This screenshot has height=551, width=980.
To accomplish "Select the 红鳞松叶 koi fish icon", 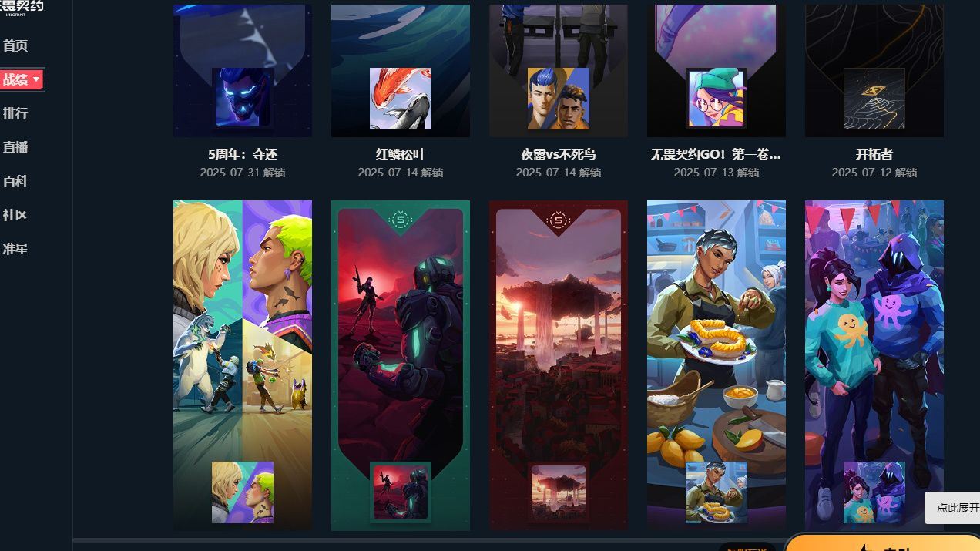I will click(401, 98).
